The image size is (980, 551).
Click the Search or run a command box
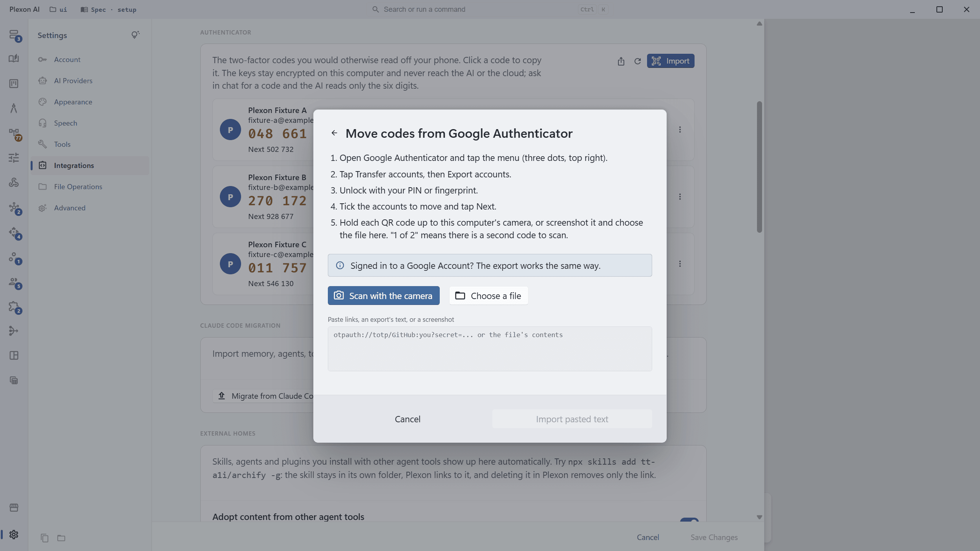click(490, 9)
